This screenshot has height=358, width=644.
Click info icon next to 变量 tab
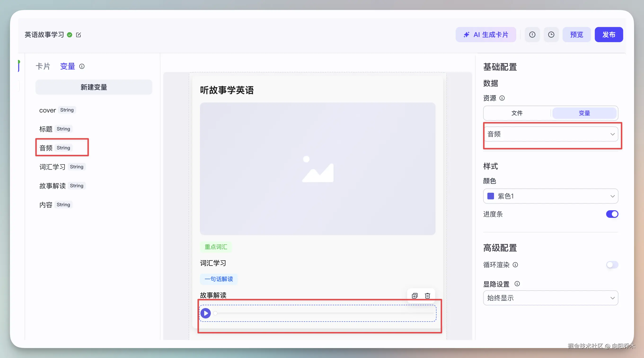coord(82,66)
